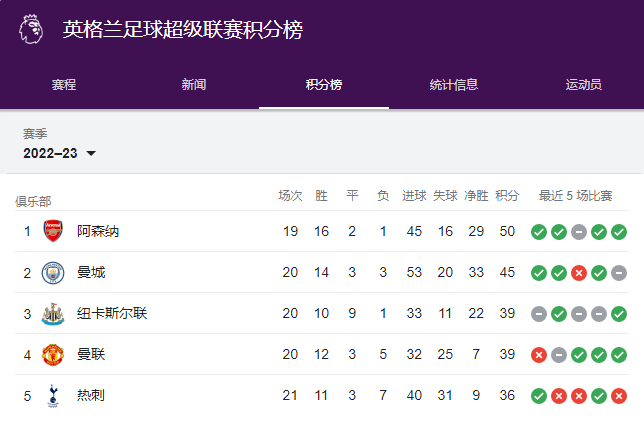Click the 热刺 team name

point(91,396)
